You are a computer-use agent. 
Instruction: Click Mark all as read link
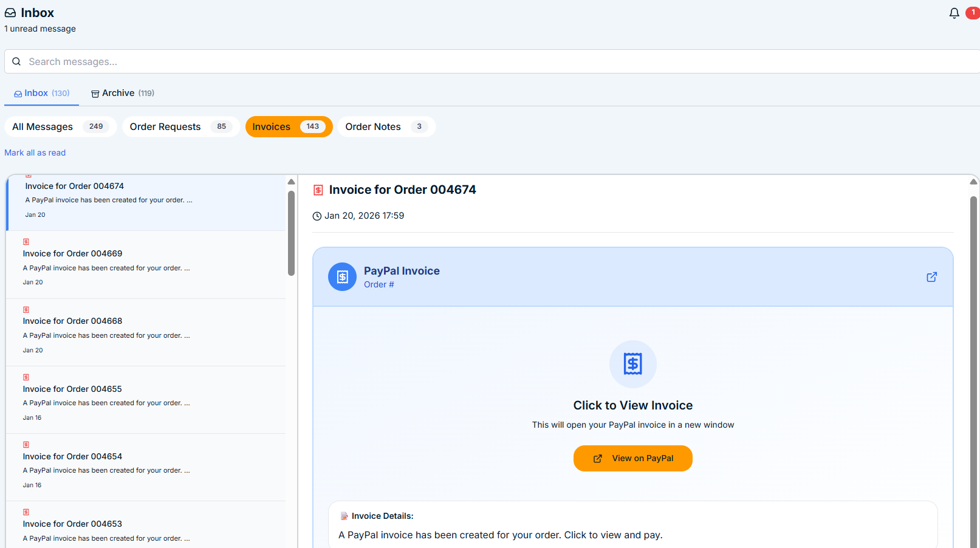pyautogui.click(x=35, y=152)
